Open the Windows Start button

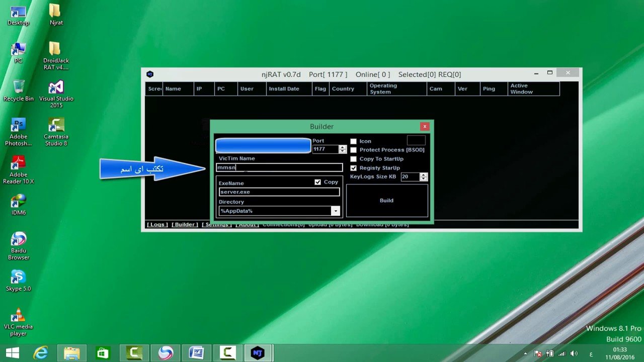point(12,353)
